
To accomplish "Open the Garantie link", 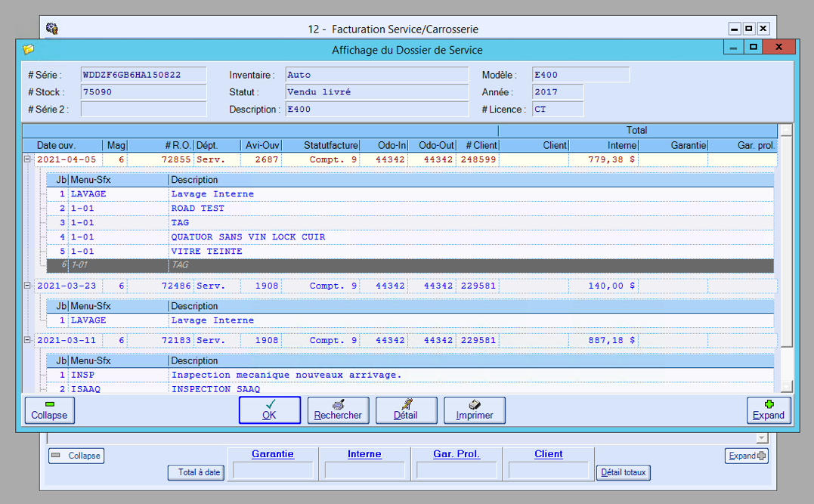I will coord(273,453).
